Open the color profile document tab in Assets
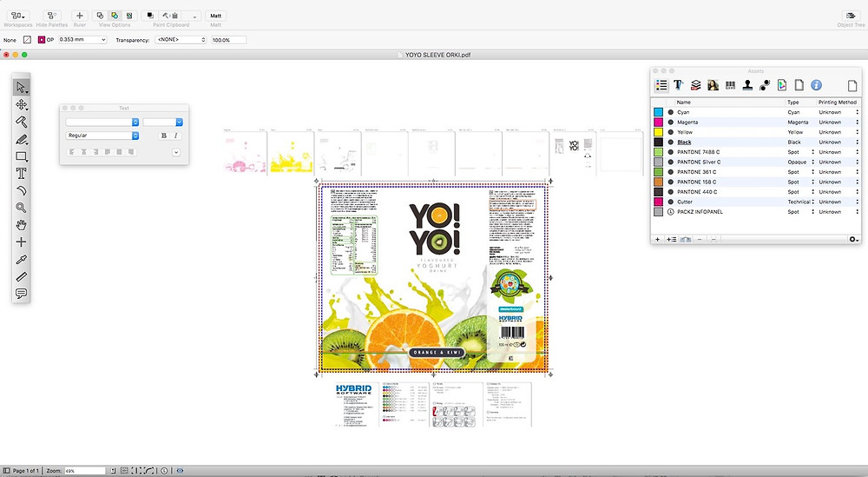 [782, 85]
